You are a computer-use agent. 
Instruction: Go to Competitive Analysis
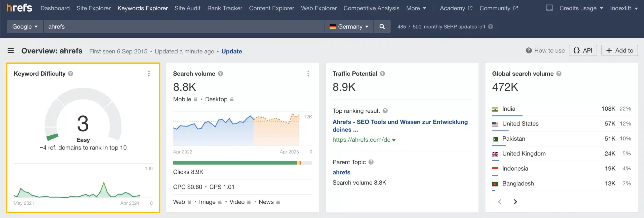371,8
